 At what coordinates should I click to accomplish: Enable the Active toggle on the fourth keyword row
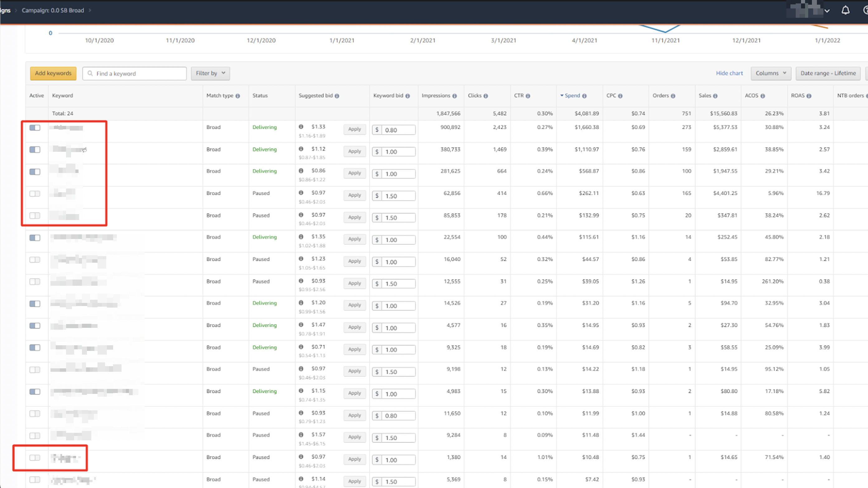[x=34, y=194]
